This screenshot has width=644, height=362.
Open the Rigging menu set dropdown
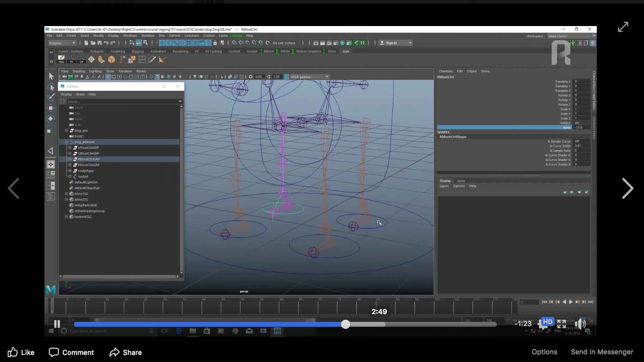pos(62,43)
